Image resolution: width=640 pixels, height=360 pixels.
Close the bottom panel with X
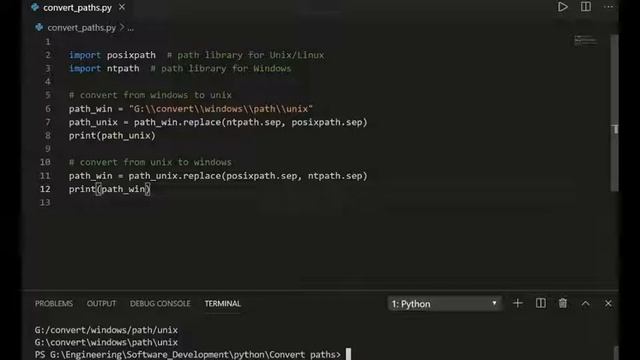[608, 303]
